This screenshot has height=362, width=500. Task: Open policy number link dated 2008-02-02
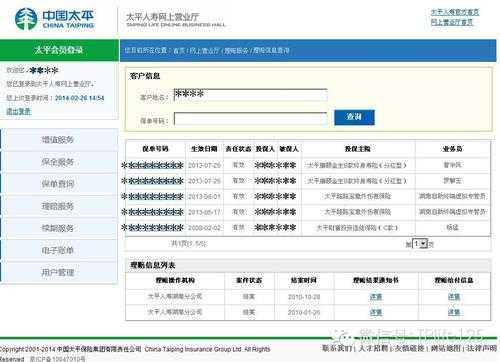pyautogui.click(x=153, y=228)
